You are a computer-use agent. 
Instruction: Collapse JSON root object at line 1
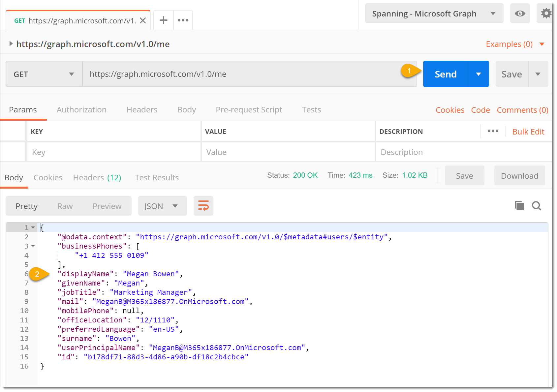click(x=33, y=227)
